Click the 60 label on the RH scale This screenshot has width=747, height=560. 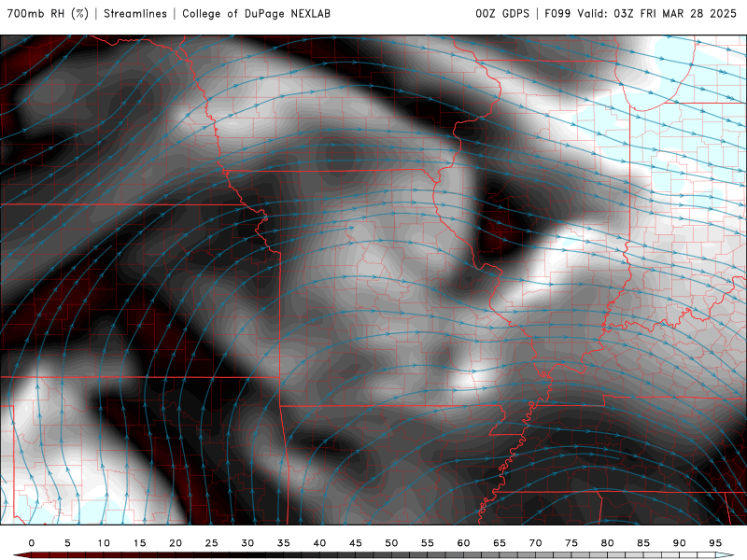click(x=463, y=543)
